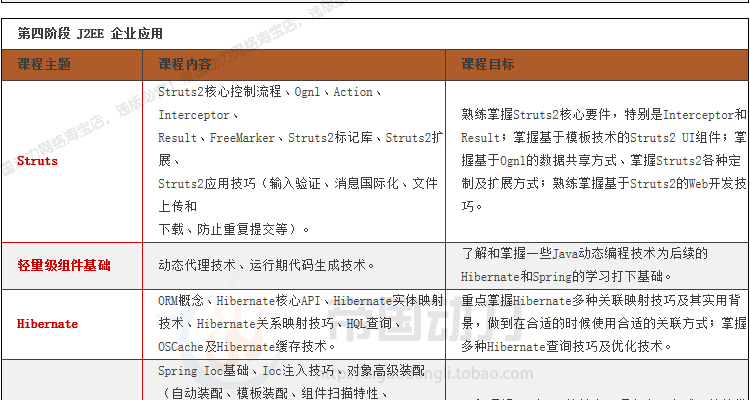Click the line starting 'Spring Ioc基础、Ioc注入技巧'
Viewport: 750px width, 400px height.
point(291,371)
